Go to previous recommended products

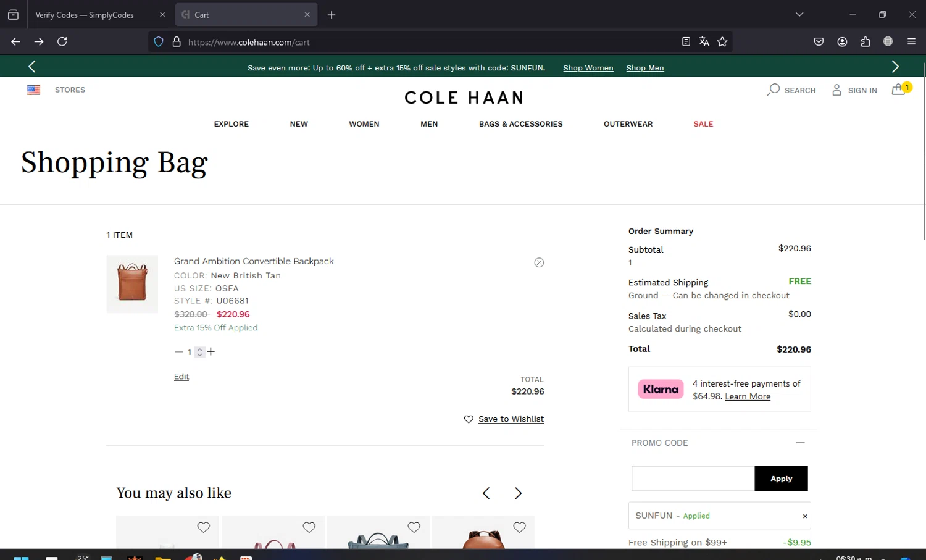pos(486,493)
